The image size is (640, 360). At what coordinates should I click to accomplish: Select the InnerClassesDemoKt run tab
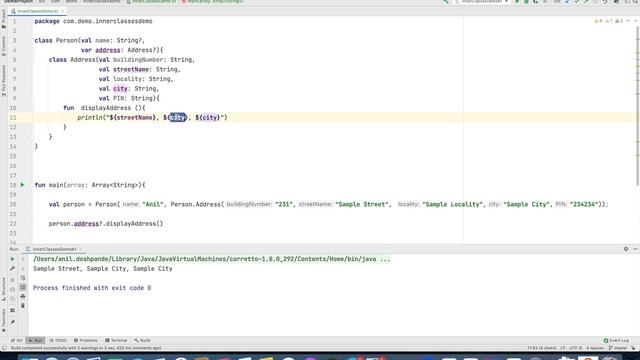click(x=54, y=249)
